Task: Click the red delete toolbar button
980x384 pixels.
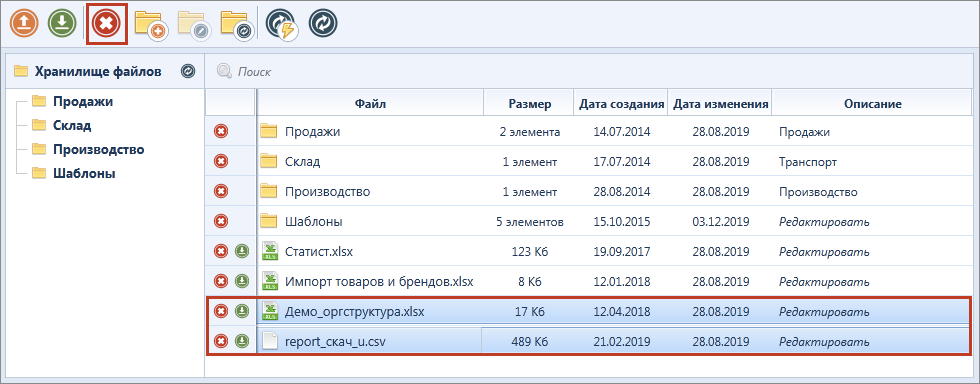Action: (107, 24)
